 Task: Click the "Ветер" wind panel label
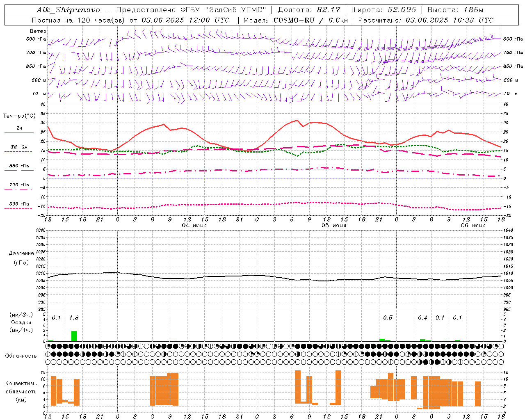pos(38,31)
